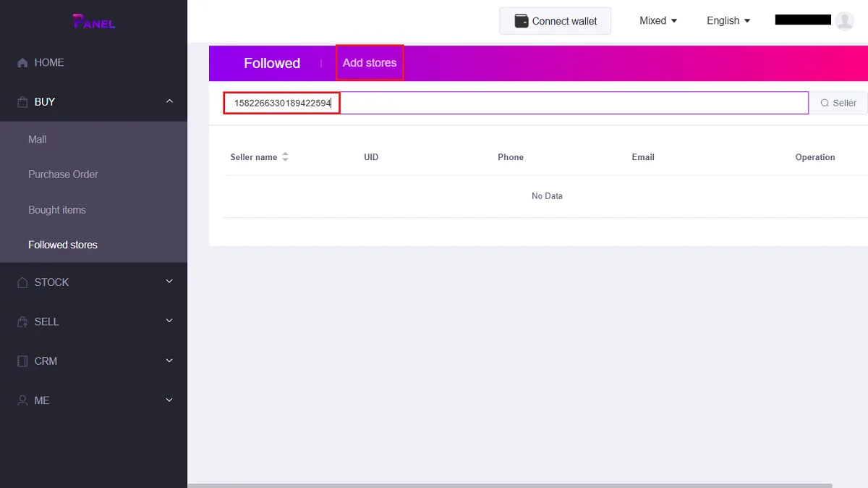Click the person icon next to ME
Image resolution: width=868 pixels, height=488 pixels.
tap(22, 400)
